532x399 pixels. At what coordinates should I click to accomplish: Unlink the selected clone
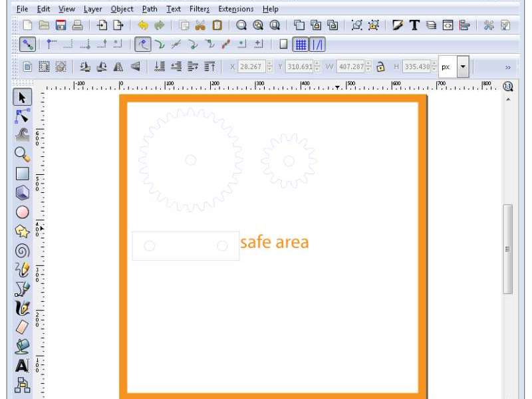click(332, 25)
